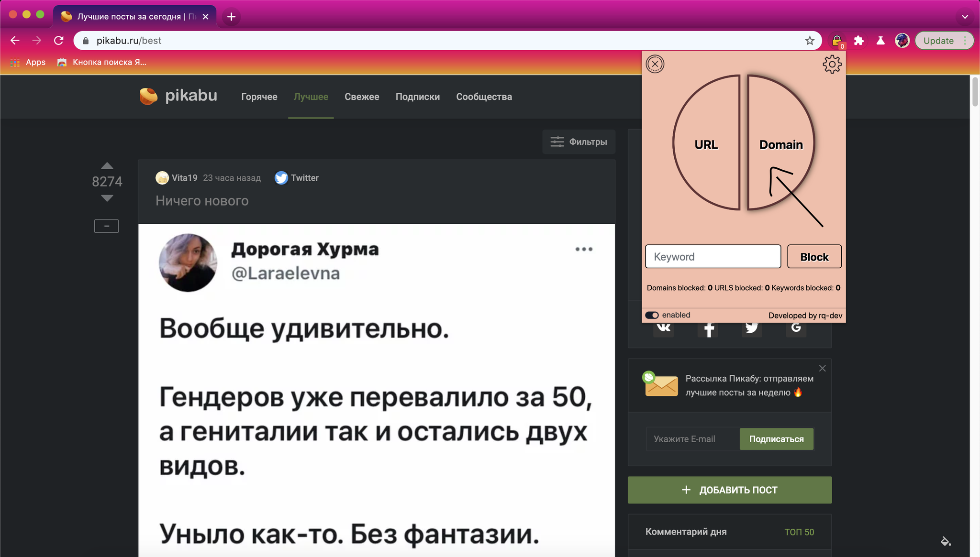
Task: Open Горячее tab on Pikabu
Action: pyautogui.click(x=259, y=96)
